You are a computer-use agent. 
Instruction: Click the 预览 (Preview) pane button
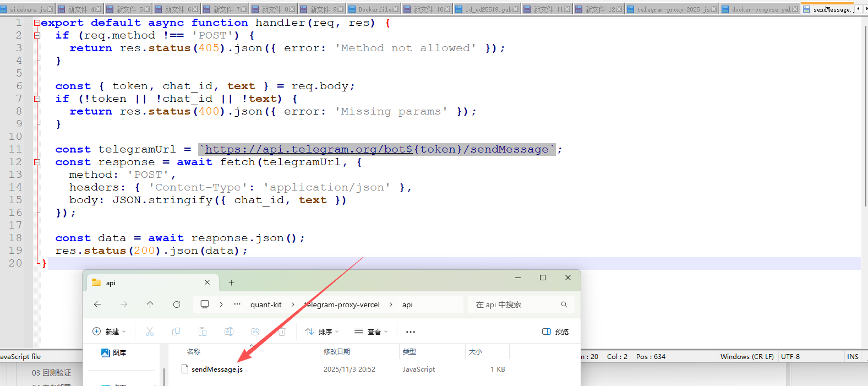[x=555, y=331]
